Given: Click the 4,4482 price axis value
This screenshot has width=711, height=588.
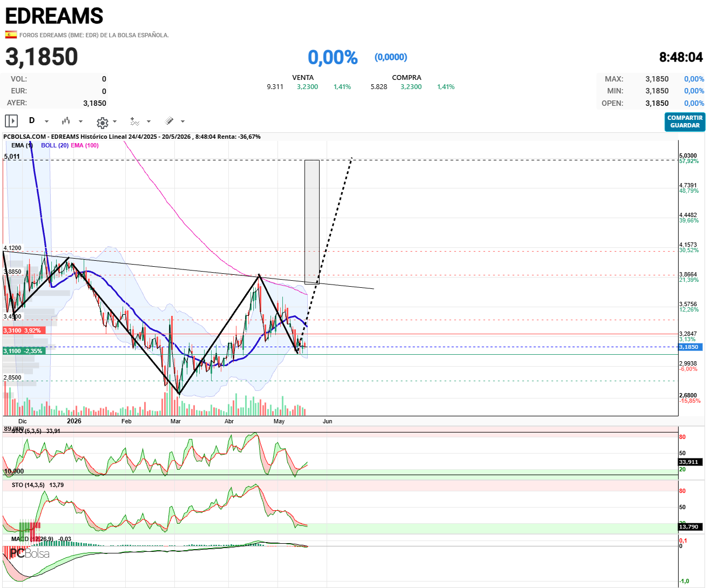Looking at the screenshot, I should [688, 215].
